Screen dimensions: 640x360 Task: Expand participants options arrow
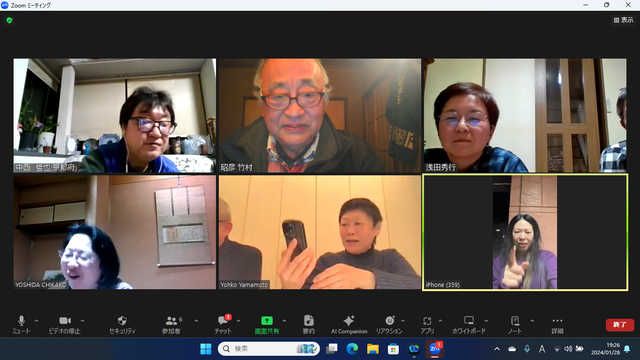coord(196,321)
